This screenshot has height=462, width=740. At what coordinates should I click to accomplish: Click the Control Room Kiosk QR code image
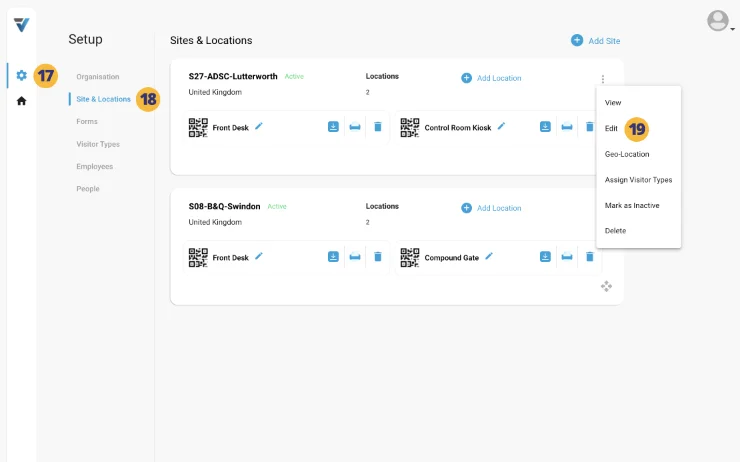pos(409,127)
